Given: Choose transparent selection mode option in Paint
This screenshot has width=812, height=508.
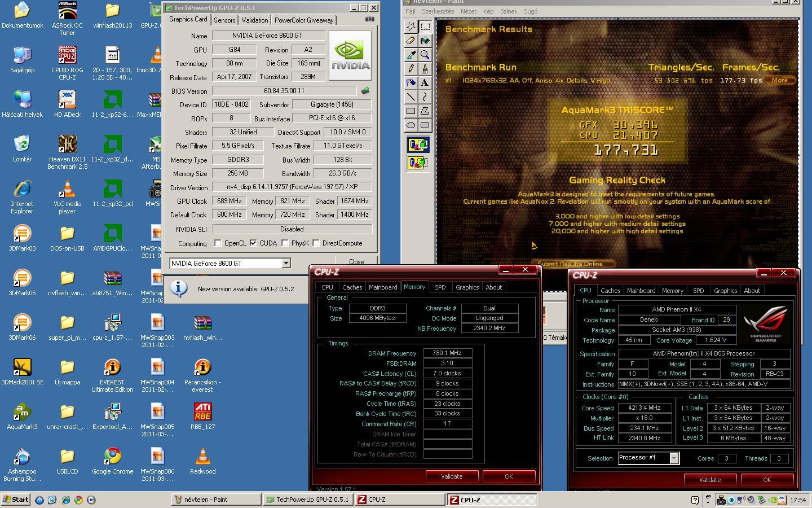Looking at the screenshot, I should click(418, 163).
